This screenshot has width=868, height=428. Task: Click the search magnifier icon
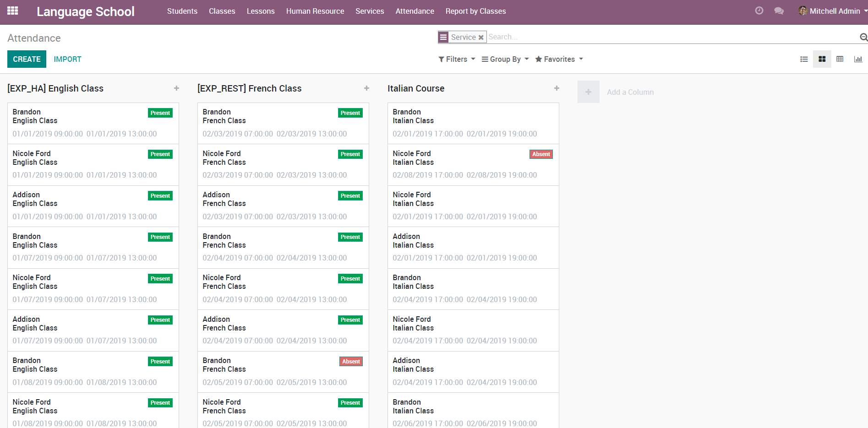pyautogui.click(x=863, y=37)
